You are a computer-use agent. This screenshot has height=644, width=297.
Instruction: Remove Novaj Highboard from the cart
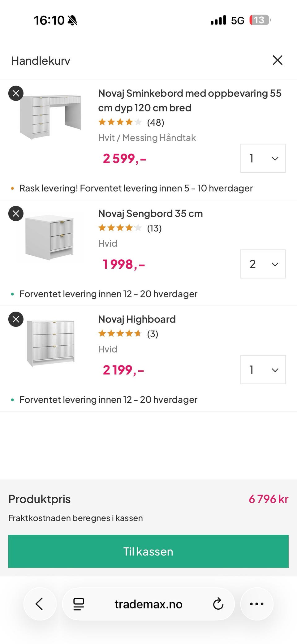click(x=16, y=319)
